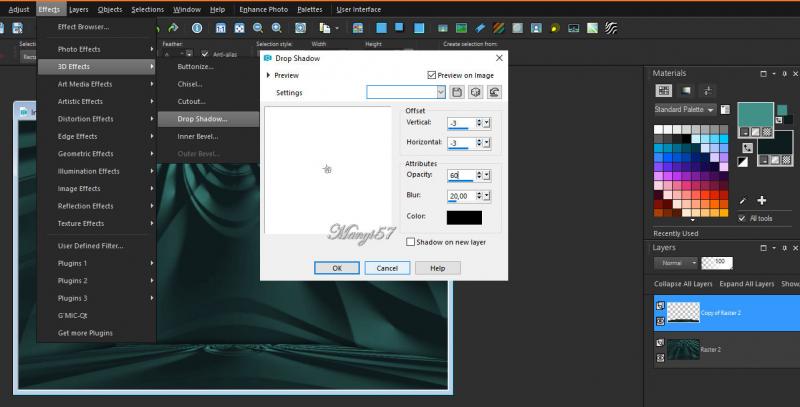Toggle Preview on Image checkbox
Image resolution: width=800 pixels, height=407 pixels.
431,75
